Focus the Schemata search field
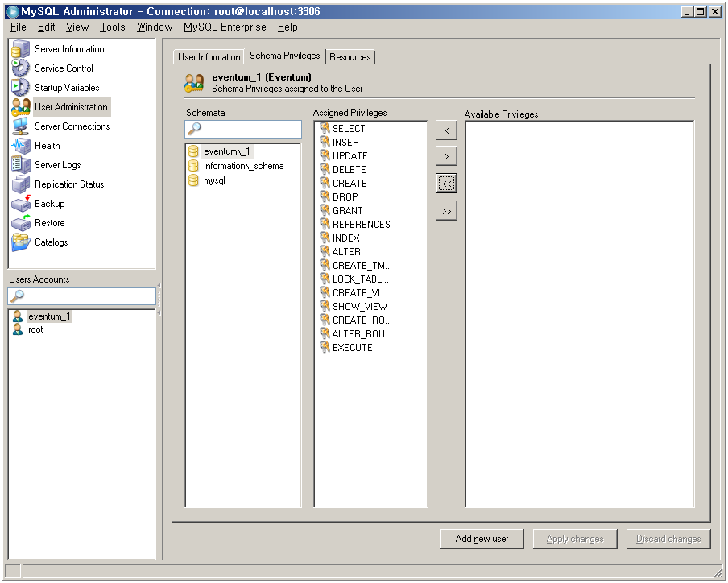The width and height of the screenshot is (728, 583). point(243,129)
